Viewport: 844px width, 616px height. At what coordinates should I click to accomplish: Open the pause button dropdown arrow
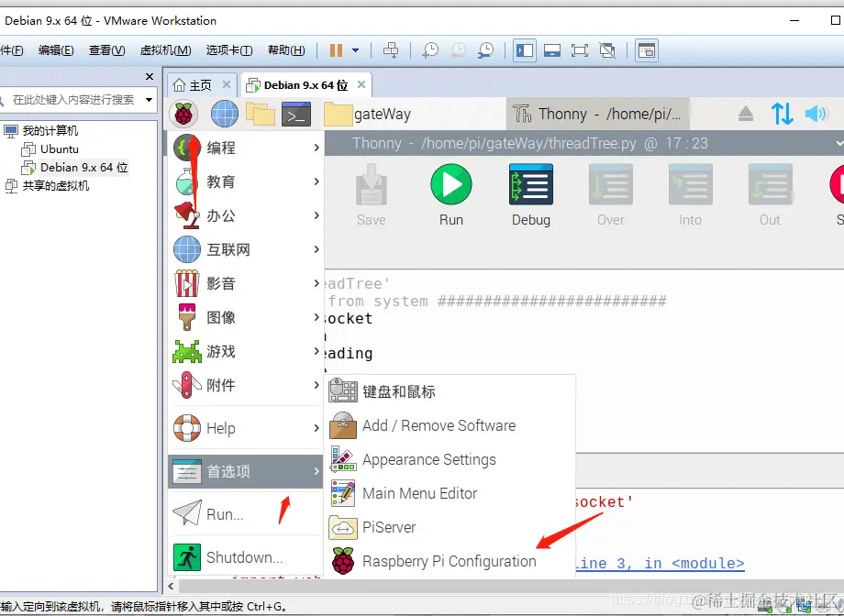click(x=355, y=50)
